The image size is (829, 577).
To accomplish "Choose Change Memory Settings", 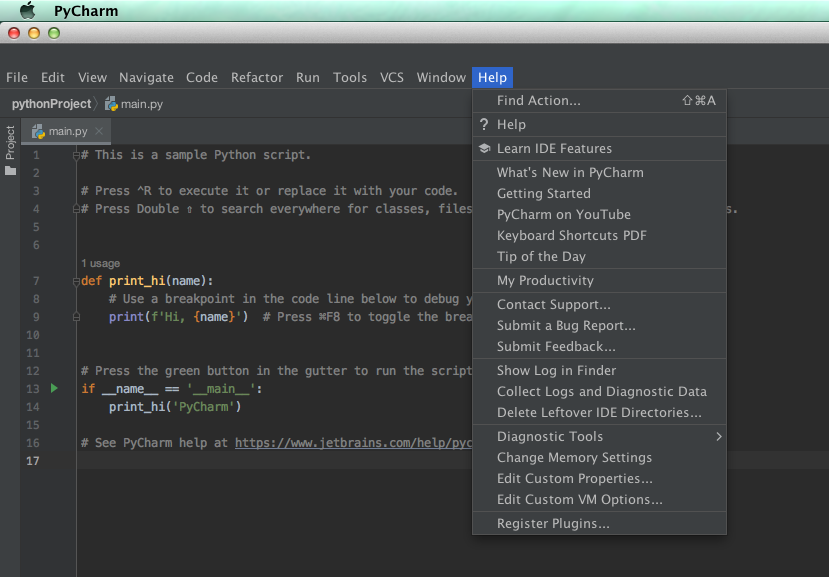I will click(x=599, y=457).
